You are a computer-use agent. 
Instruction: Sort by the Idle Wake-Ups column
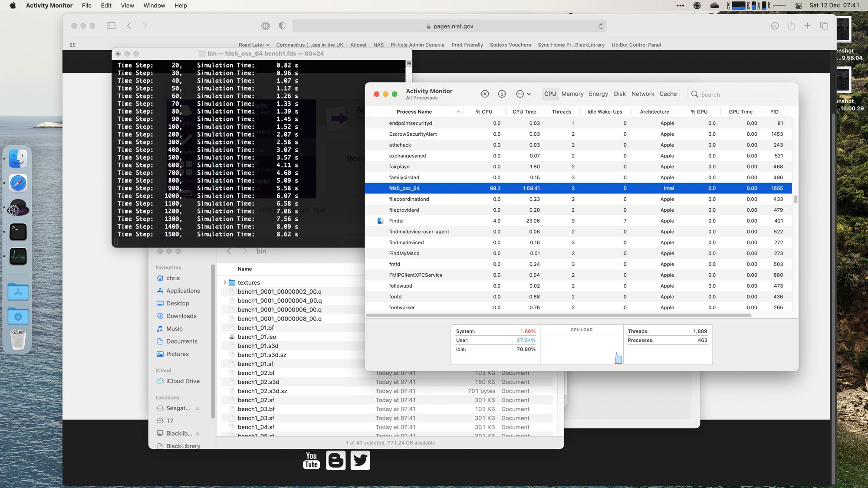click(604, 111)
